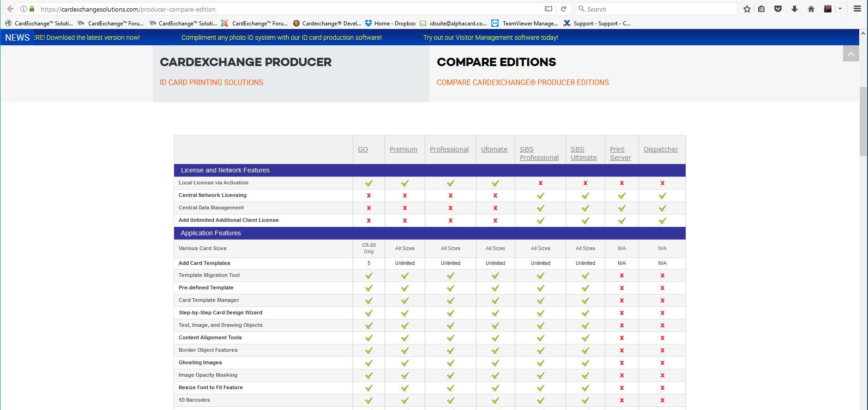Click 'Step-by-Step Card Design Wizard' row label
868x410 pixels.
pos(220,312)
